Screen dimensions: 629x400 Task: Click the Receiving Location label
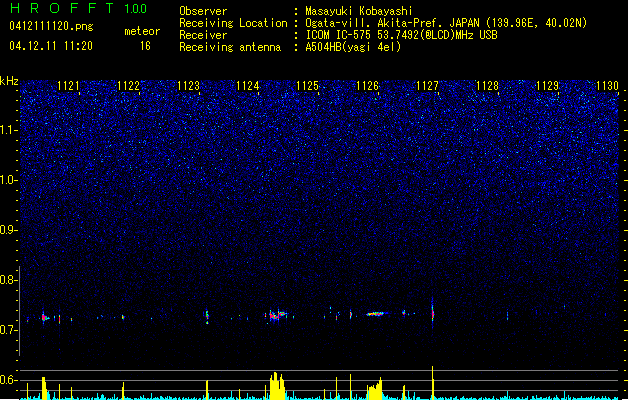point(233,23)
